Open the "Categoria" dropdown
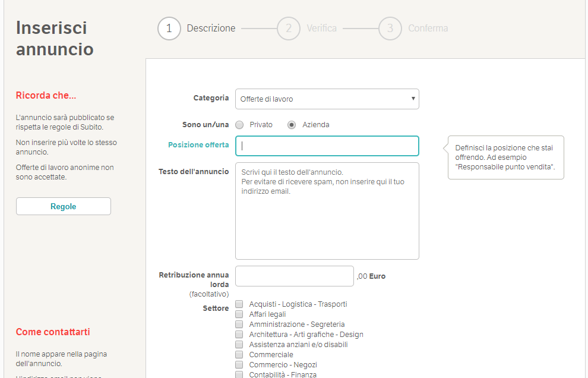Screen dimensions: 588x378 click(x=327, y=99)
